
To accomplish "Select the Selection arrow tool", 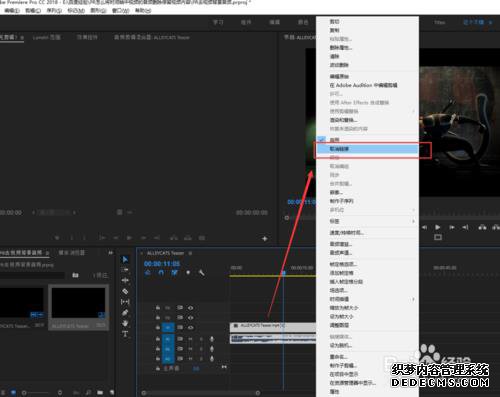I will point(125,259).
